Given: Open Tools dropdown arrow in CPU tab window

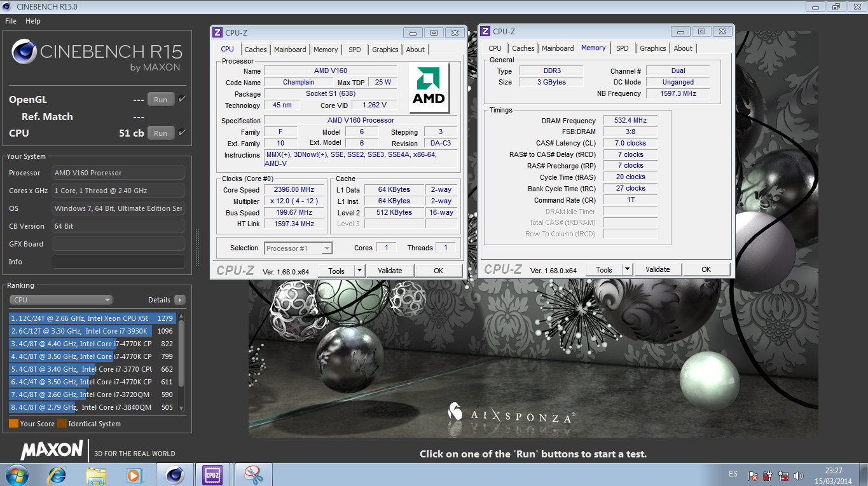Looking at the screenshot, I should point(359,271).
